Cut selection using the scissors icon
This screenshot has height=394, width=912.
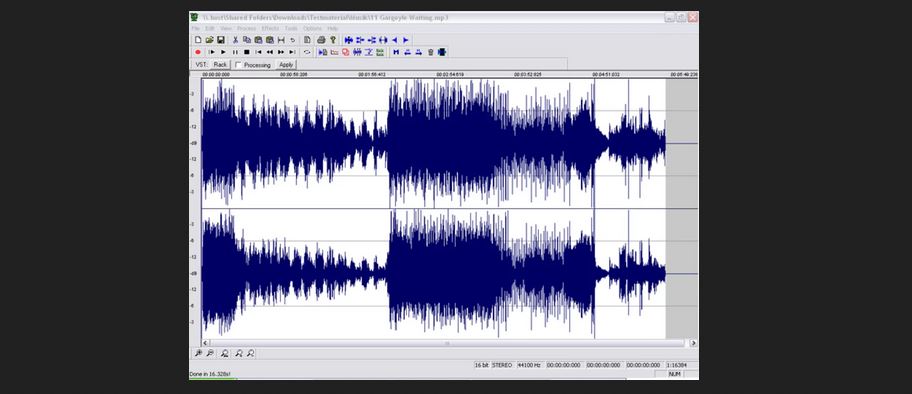236,40
